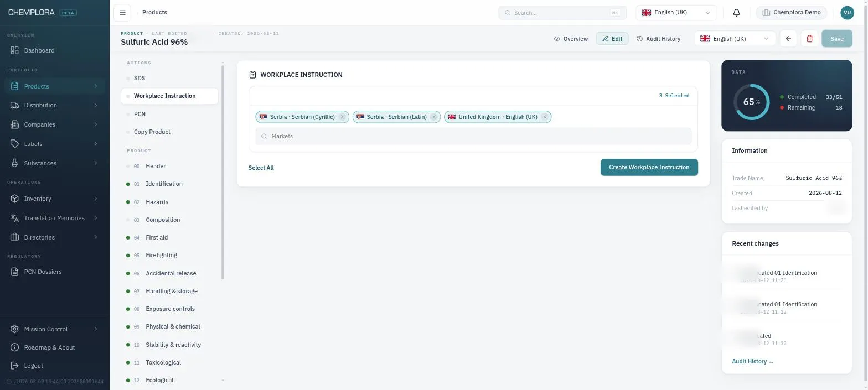The width and height of the screenshot is (868, 390).
Task: Click the red trash delete icon
Action: (x=809, y=39)
